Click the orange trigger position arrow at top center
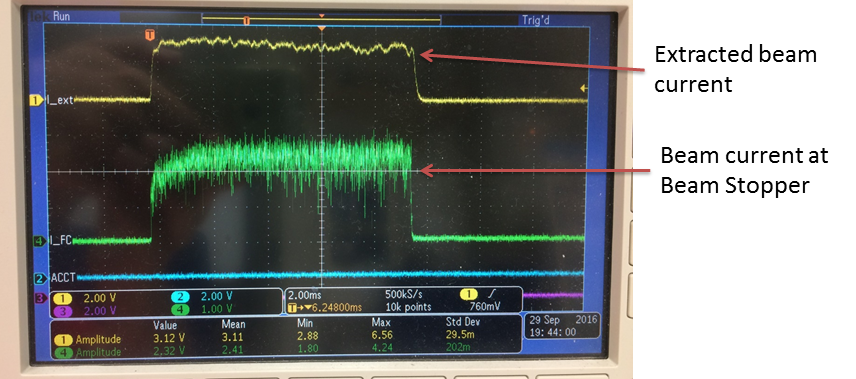The image size is (856, 379). point(322,27)
